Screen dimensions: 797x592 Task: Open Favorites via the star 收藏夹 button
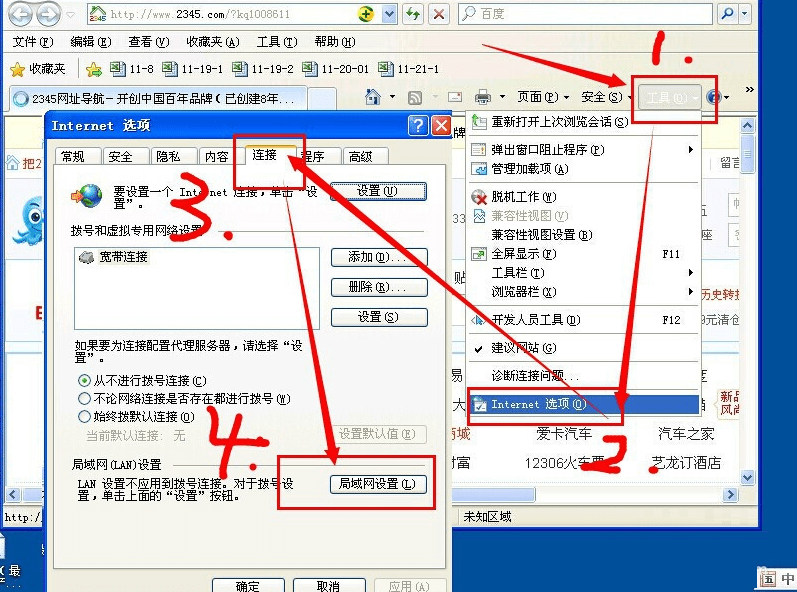(38, 69)
